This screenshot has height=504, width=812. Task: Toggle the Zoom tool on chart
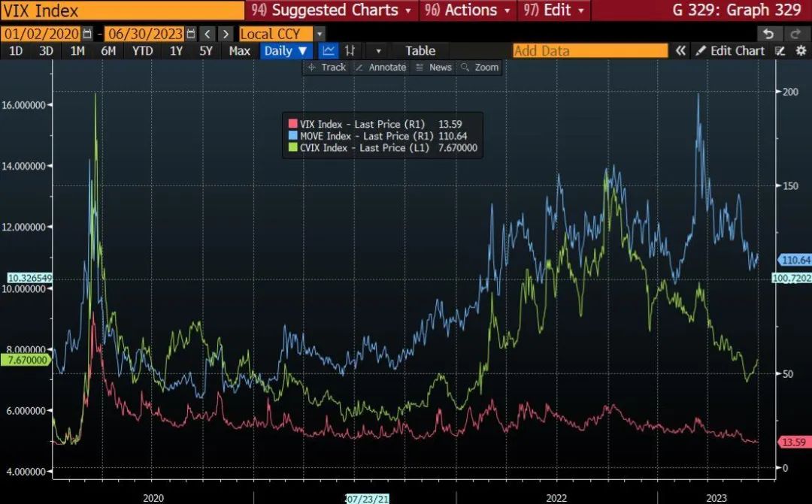tap(480, 68)
